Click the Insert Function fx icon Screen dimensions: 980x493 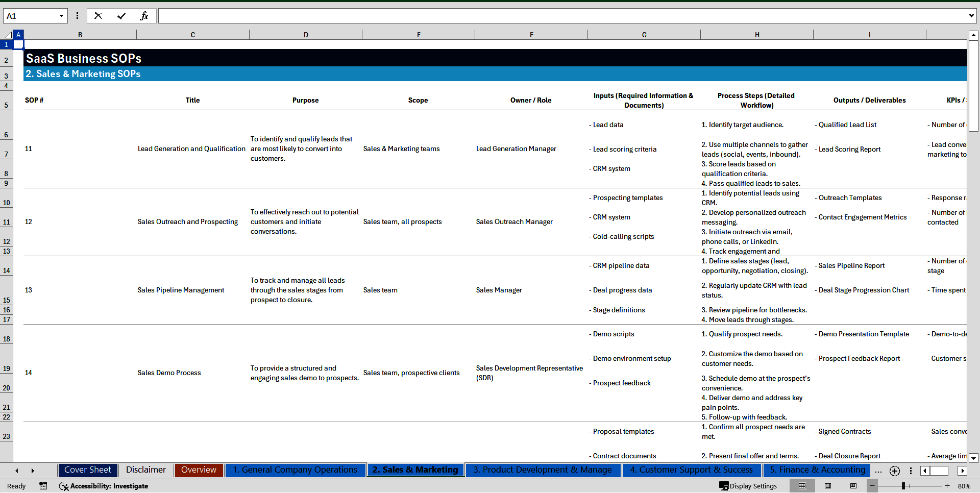144,16
